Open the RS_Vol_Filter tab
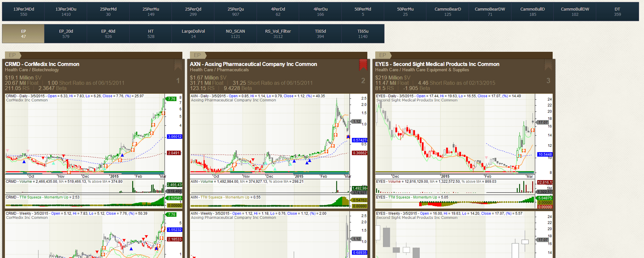The height and width of the screenshot is (258, 644). pos(278,34)
